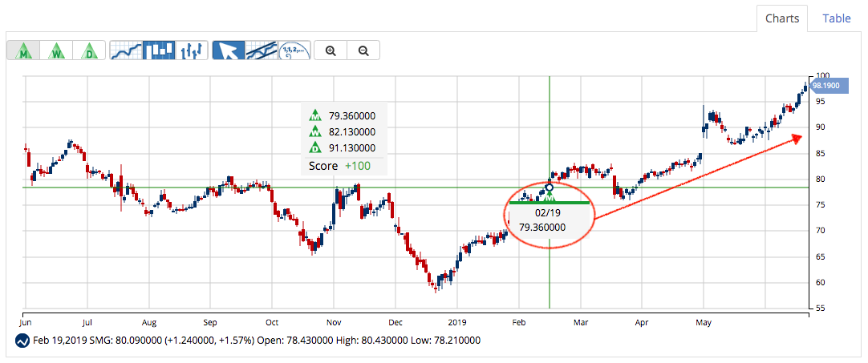This screenshot has width=868, height=363.
Task: Switch to the Table tab
Action: (x=836, y=18)
